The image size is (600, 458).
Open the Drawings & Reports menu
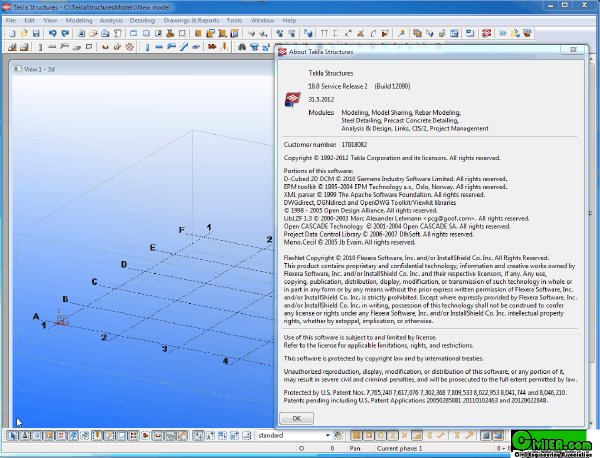point(191,20)
